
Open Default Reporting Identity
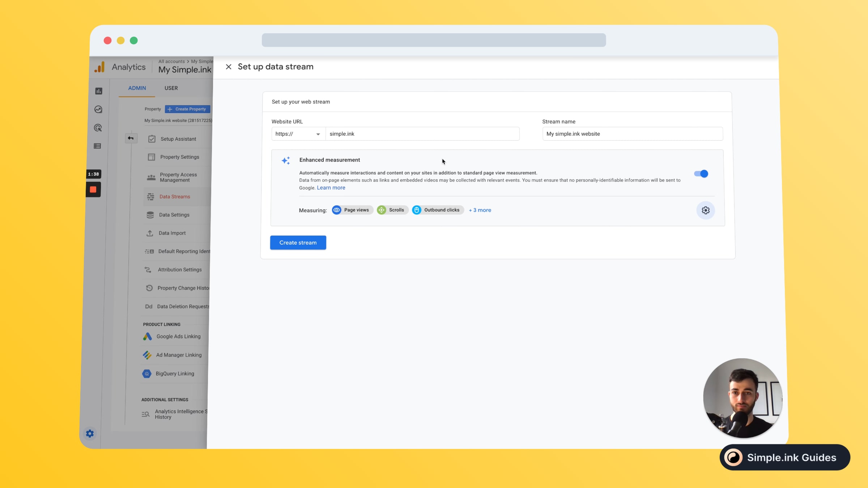(184, 252)
